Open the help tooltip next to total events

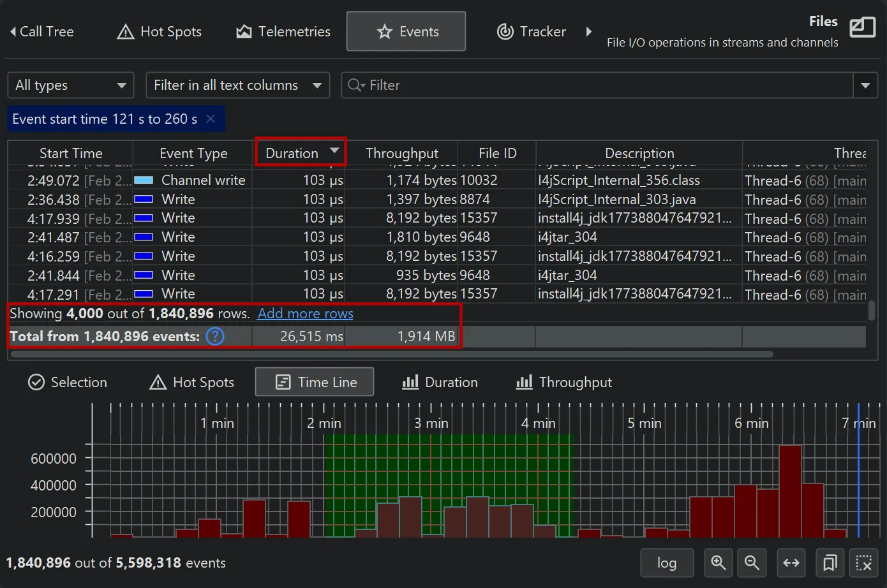(x=214, y=336)
